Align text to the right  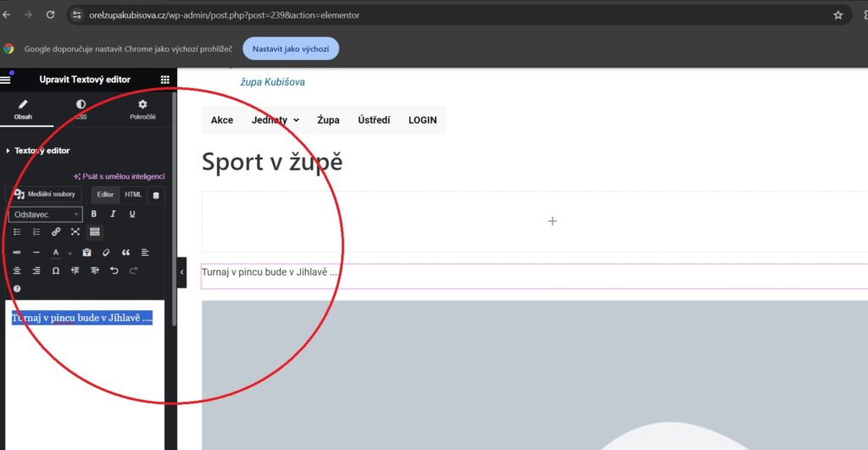[36, 270]
